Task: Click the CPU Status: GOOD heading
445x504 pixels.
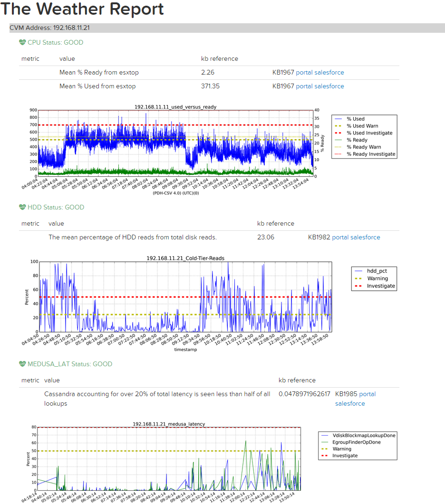Action: point(55,42)
